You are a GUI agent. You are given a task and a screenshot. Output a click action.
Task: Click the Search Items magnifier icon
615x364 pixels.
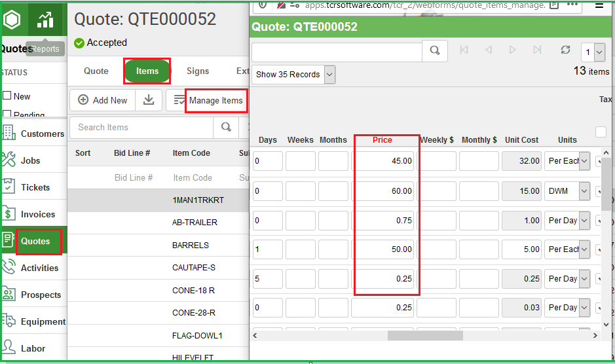[226, 127]
